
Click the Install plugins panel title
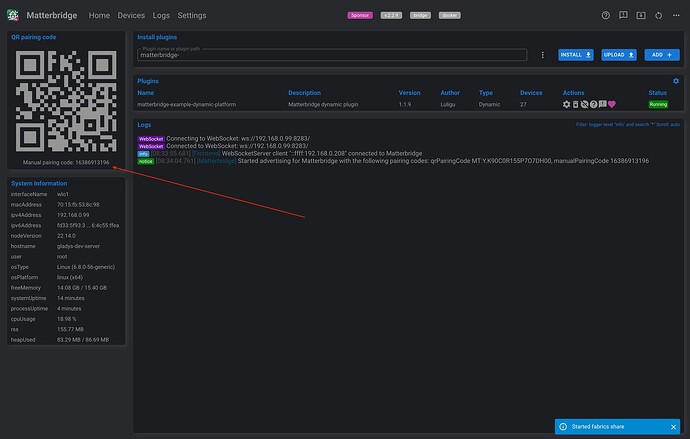[157, 37]
